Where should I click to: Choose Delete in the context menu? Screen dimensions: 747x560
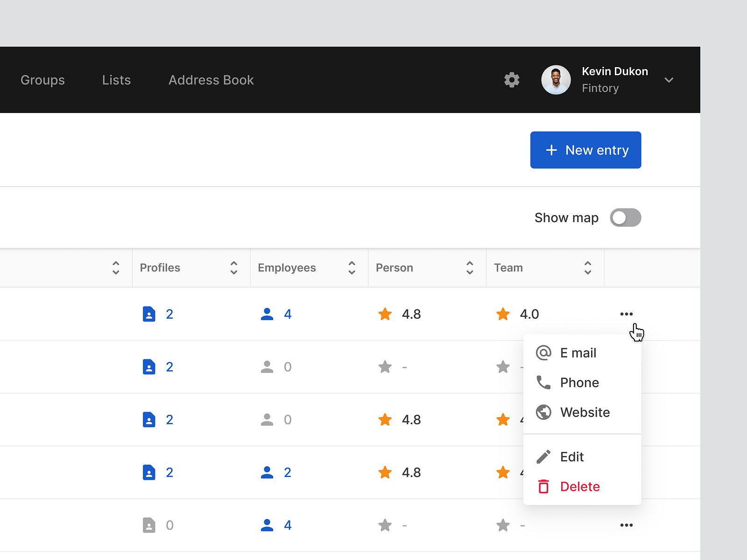(579, 486)
